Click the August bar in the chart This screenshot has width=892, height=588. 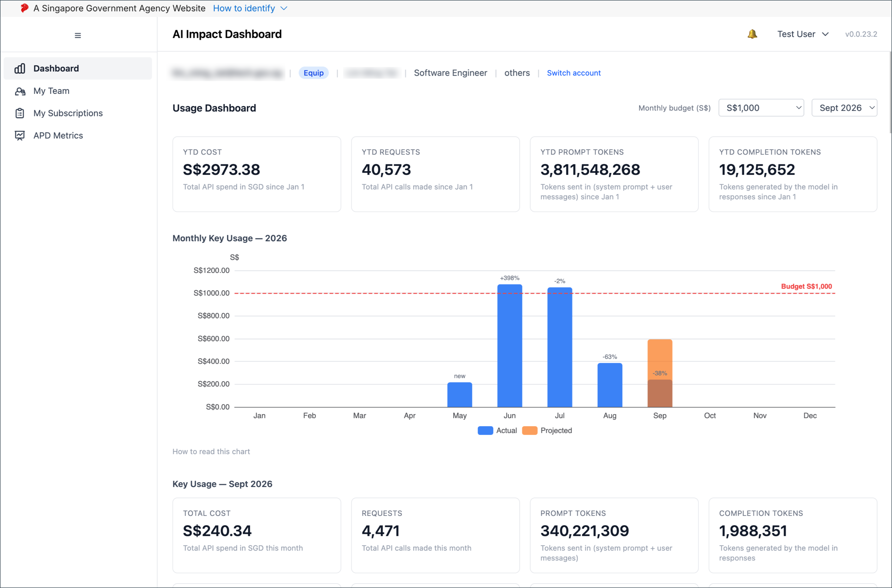(610, 385)
